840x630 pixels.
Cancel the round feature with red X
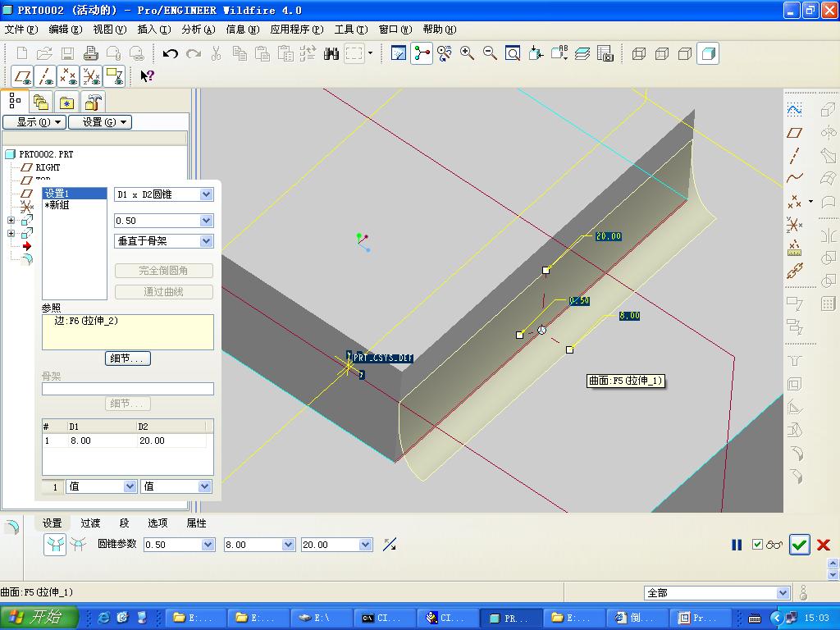click(824, 545)
